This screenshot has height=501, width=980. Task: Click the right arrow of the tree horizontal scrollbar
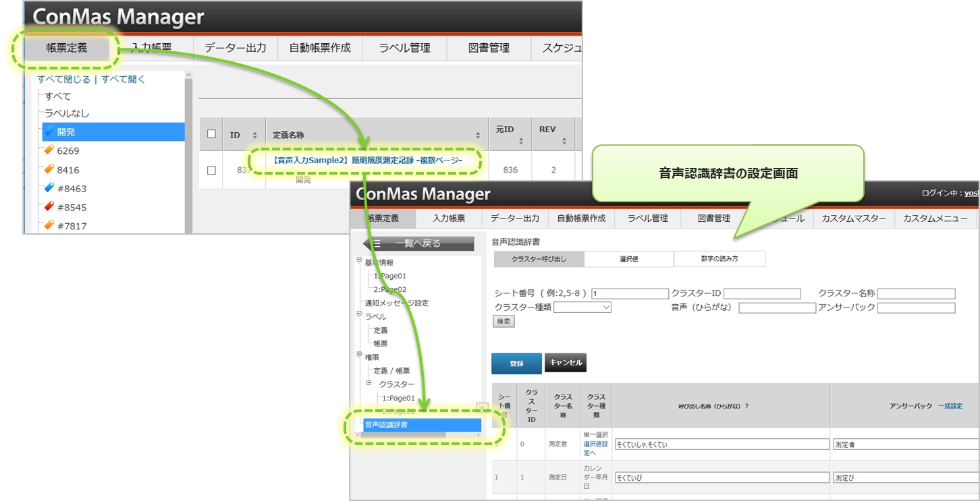[x=479, y=435]
